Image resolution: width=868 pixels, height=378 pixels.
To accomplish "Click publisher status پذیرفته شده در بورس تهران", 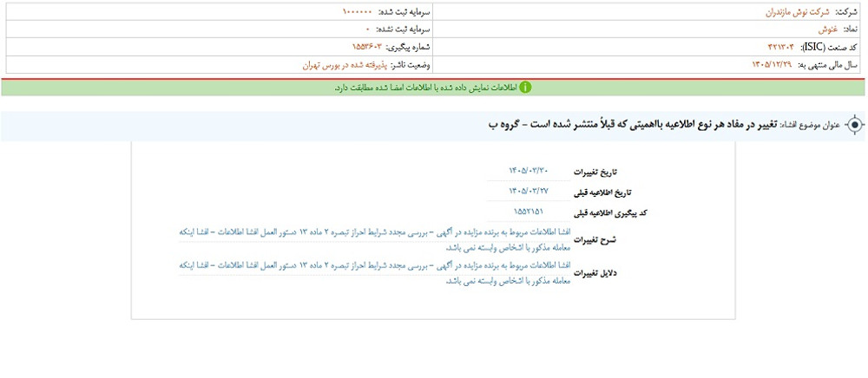I will (345, 65).
